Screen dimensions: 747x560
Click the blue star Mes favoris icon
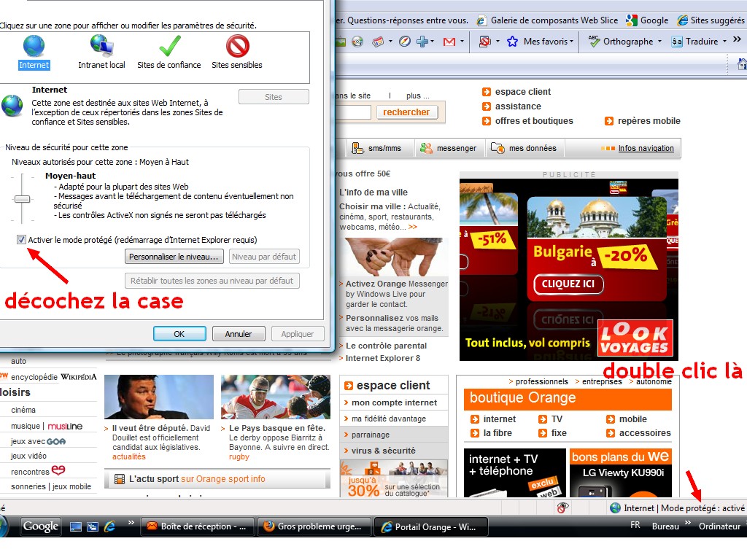(x=512, y=42)
